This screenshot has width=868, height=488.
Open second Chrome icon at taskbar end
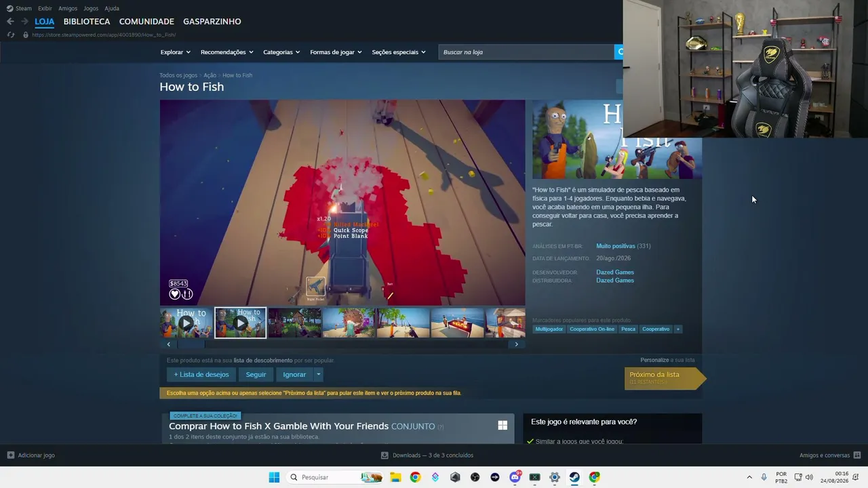595,477
